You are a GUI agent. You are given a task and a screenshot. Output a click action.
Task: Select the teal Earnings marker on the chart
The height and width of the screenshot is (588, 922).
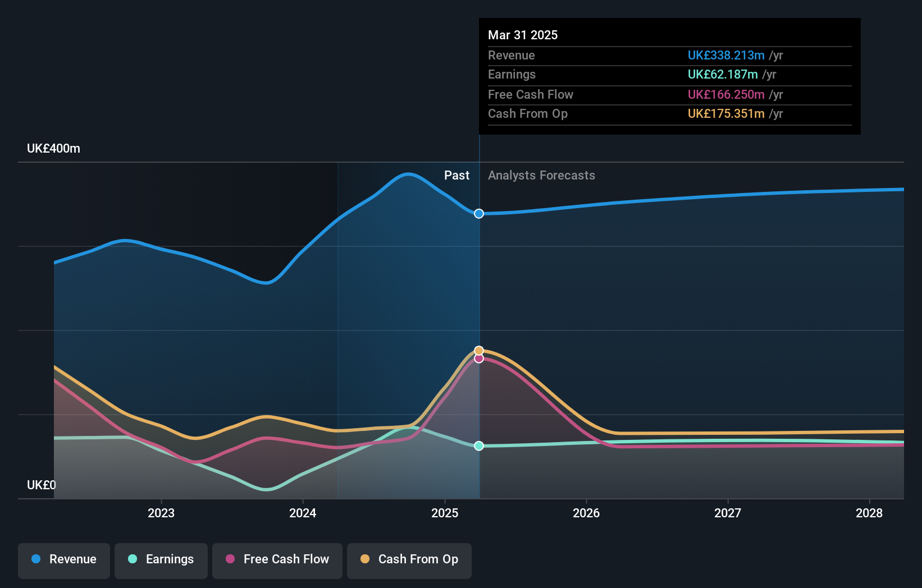(x=478, y=445)
